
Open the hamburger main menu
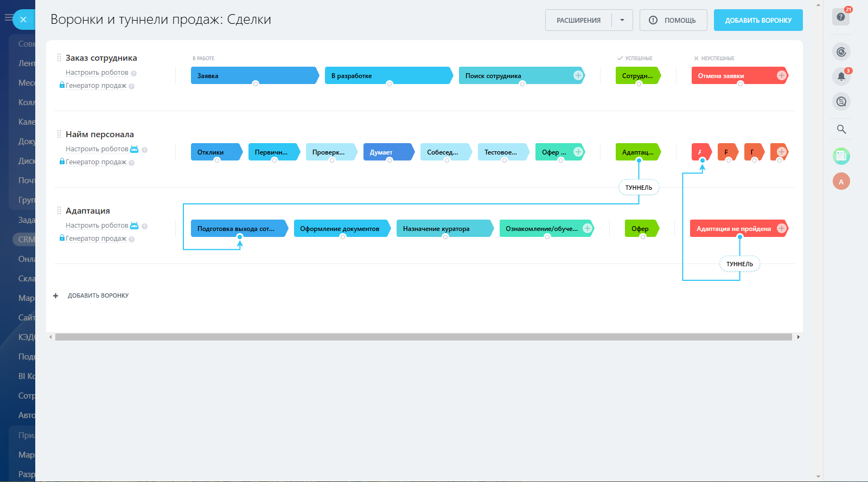[x=9, y=18]
